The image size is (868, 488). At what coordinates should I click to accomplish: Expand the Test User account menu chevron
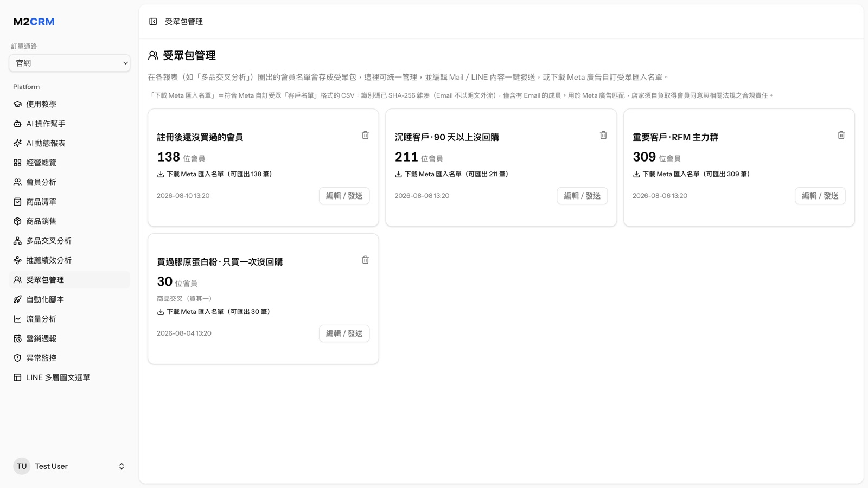pos(122,466)
